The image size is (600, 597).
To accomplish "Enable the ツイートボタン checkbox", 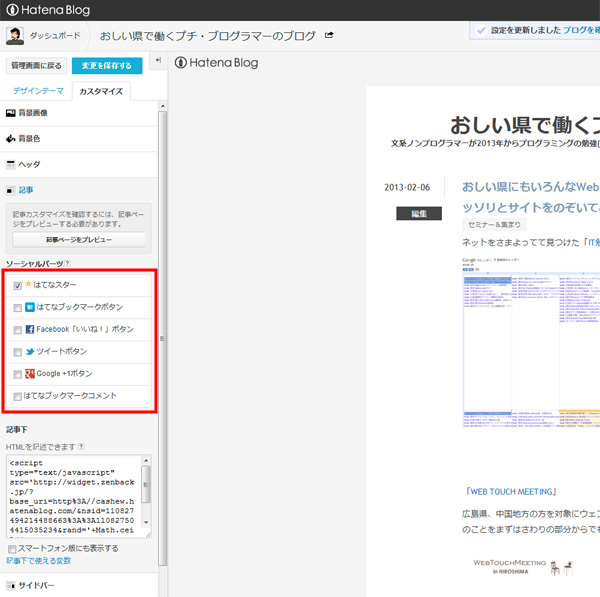I will coord(17,352).
